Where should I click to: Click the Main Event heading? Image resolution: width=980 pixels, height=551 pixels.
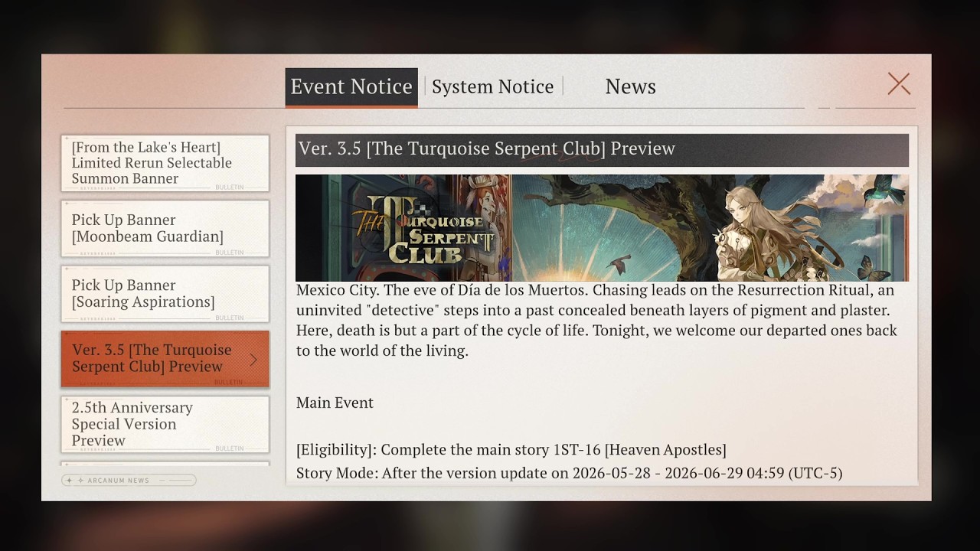point(335,403)
